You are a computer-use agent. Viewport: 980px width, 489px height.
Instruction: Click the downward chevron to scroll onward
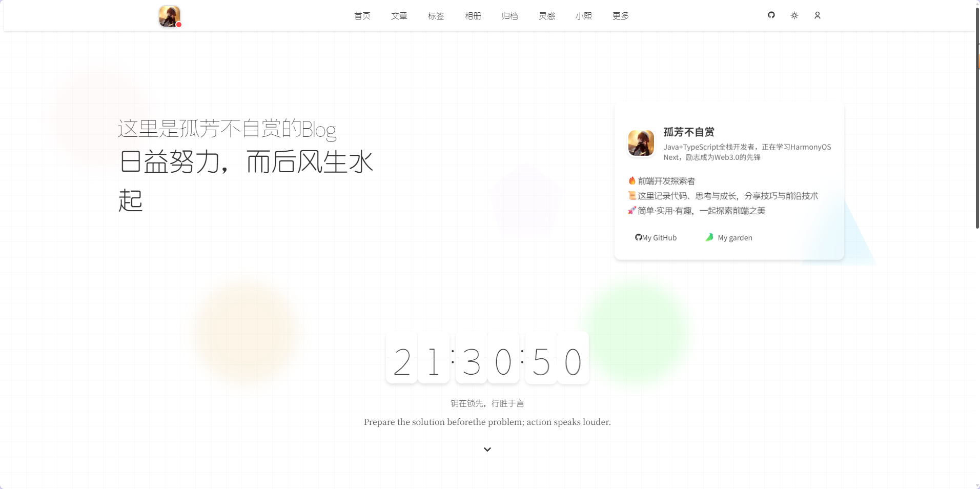(487, 449)
